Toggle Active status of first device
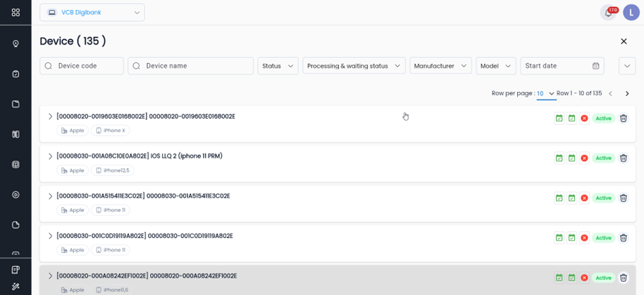 click(603, 118)
